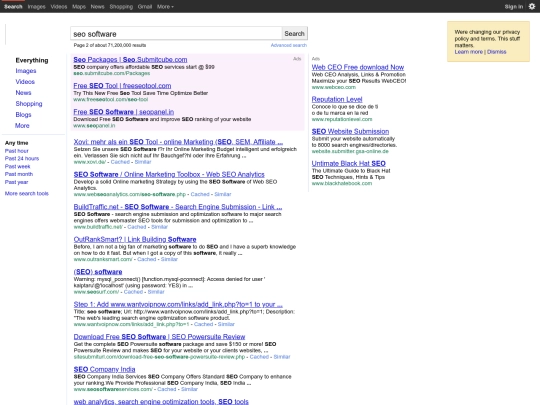Open 'Download Free SEO Software | SEO Powersuite Review'
The image size is (540, 405).
[x=159, y=337]
